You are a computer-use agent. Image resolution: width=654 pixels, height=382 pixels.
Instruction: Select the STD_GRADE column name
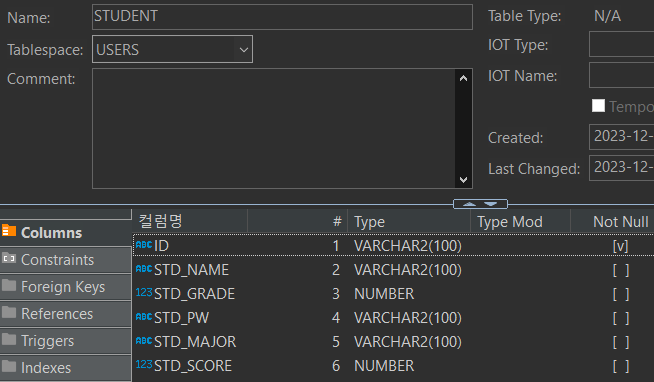[x=194, y=294]
